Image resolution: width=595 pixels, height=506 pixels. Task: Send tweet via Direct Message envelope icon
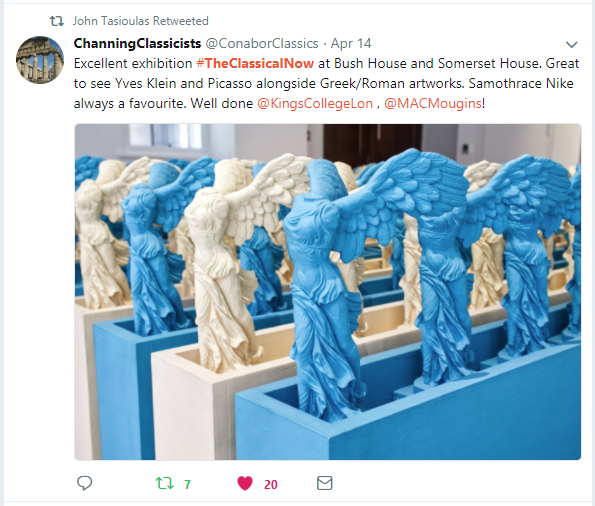click(324, 483)
